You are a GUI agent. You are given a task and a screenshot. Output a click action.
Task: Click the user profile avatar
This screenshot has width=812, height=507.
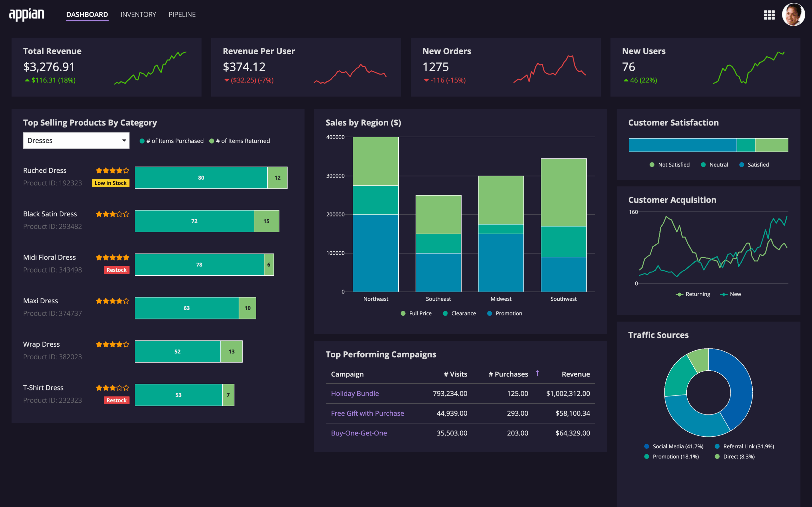pyautogui.click(x=794, y=15)
